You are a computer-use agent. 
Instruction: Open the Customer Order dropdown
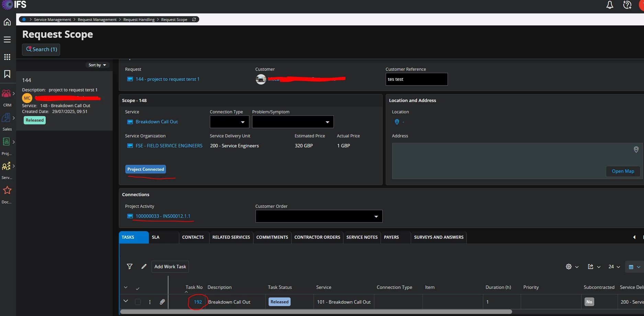319,216
